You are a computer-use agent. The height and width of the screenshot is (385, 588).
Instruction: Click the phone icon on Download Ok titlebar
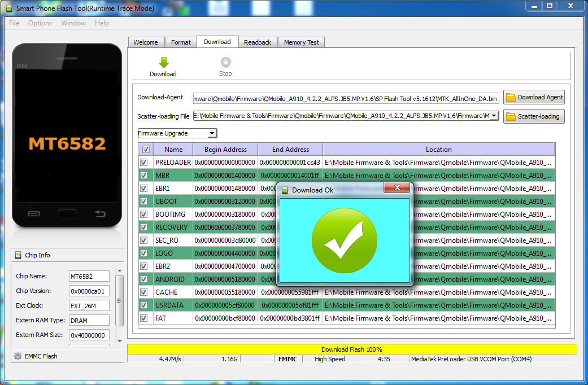(x=283, y=190)
